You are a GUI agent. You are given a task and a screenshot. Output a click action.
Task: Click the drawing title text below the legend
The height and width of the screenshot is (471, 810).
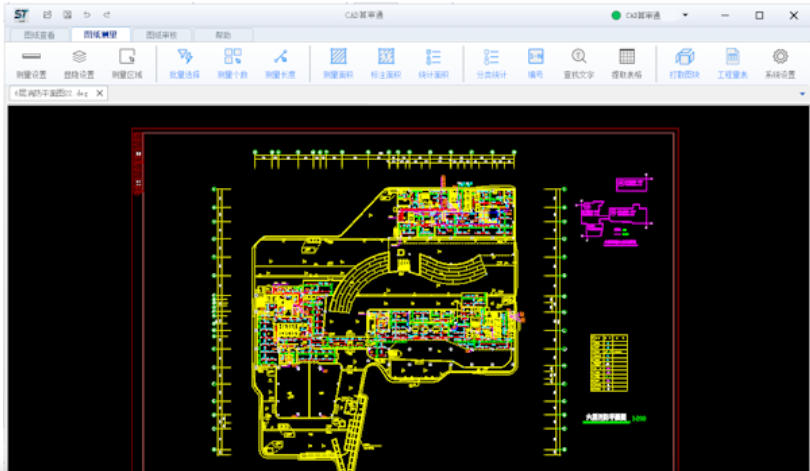606,417
